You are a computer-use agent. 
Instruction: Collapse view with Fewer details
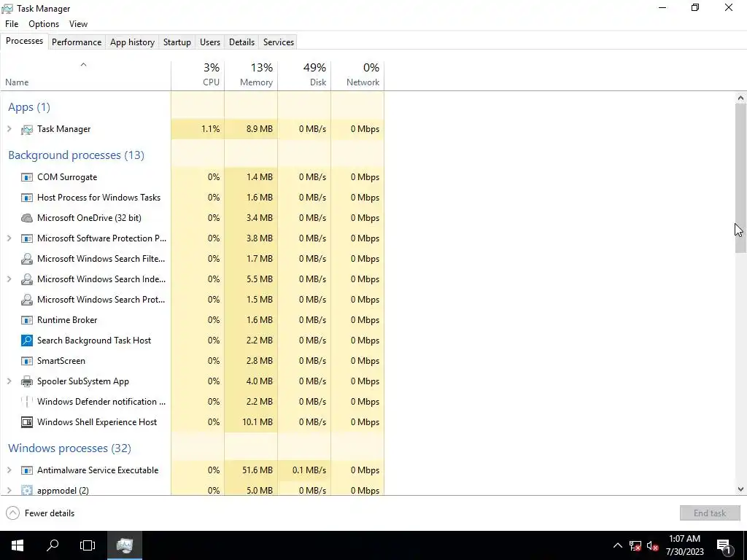(x=40, y=513)
